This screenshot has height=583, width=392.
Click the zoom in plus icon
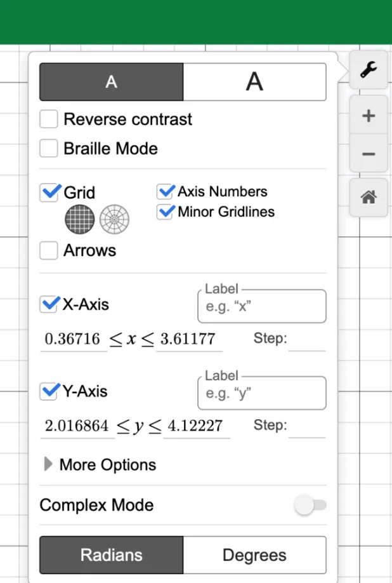click(x=369, y=115)
